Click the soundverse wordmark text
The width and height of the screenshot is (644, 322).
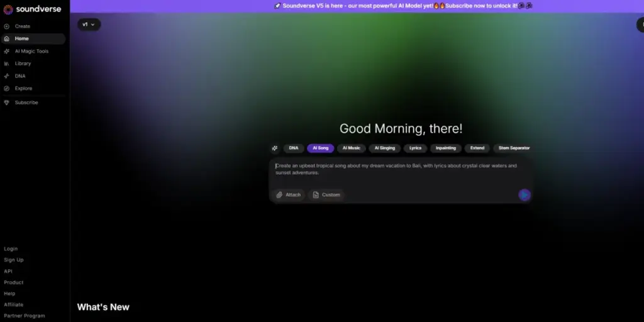(38, 9)
